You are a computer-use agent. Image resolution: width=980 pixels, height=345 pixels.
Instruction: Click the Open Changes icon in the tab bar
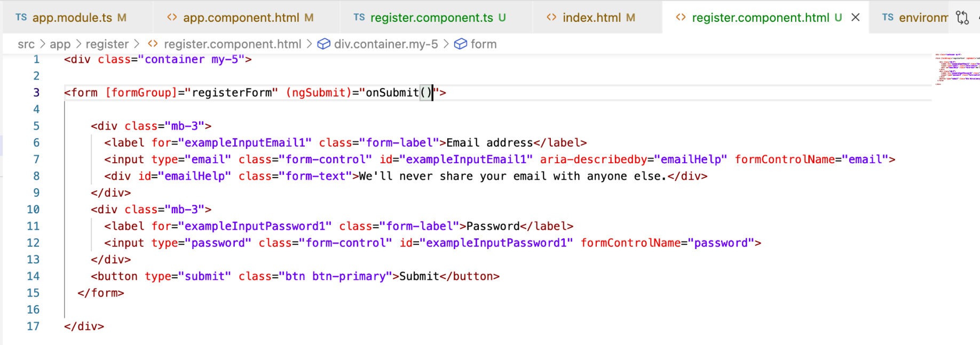point(962,18)
